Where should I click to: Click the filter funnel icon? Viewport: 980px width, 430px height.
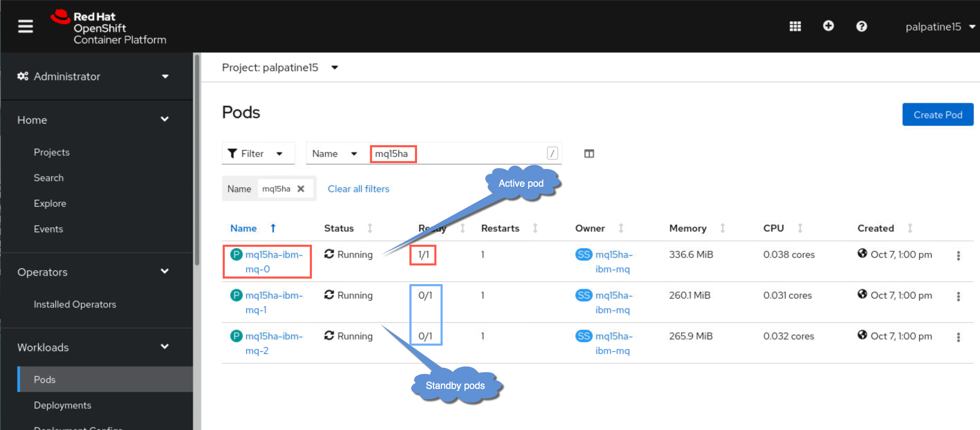coord(232,153)
